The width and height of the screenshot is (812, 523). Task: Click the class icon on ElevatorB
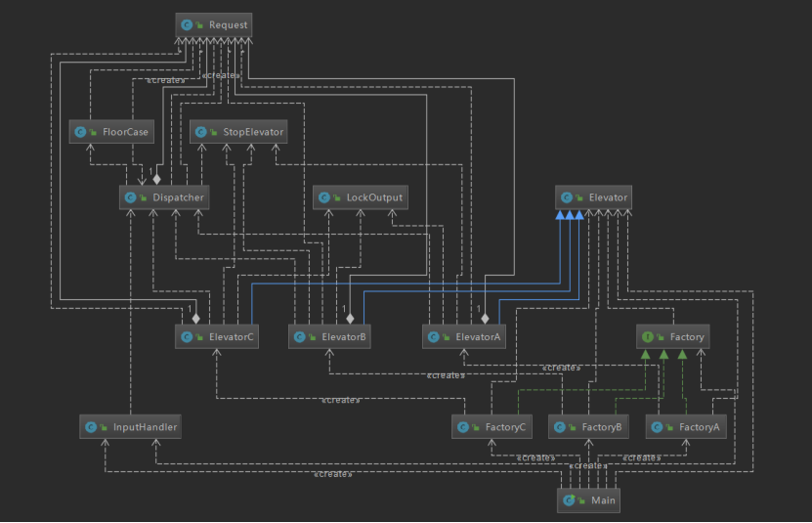(299, 337)
